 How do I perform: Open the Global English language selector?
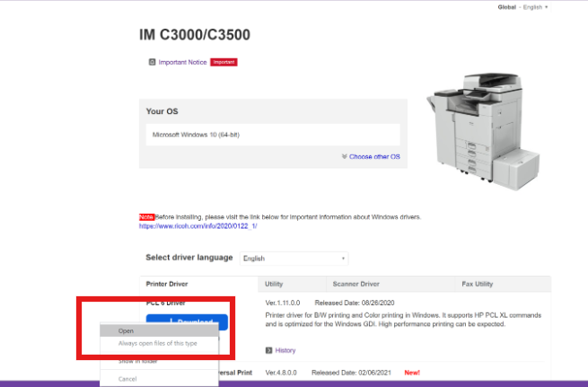point(522,7)
